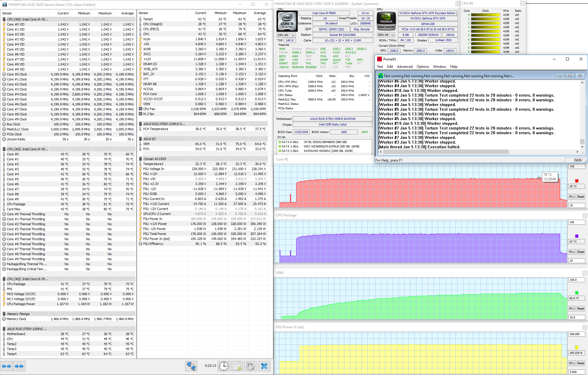Restore the Prime95 inner worker window
This screenshot has width=588, height=375.
click(570, 76)
